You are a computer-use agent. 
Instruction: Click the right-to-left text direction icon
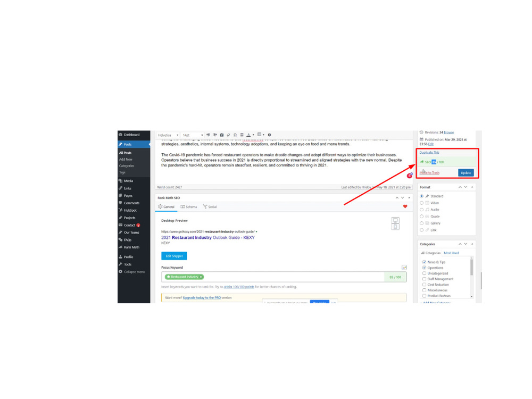[215, 135]
